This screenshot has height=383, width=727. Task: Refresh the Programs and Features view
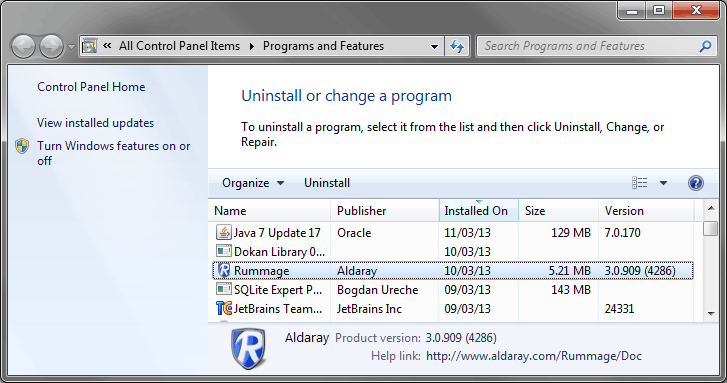[457, 46]
